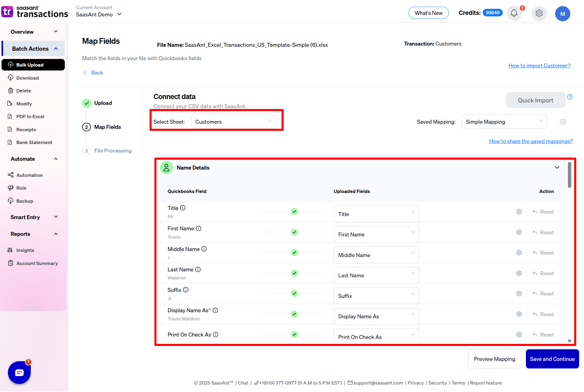Click the Map Fields step number 2

click(x=86, y=127)
